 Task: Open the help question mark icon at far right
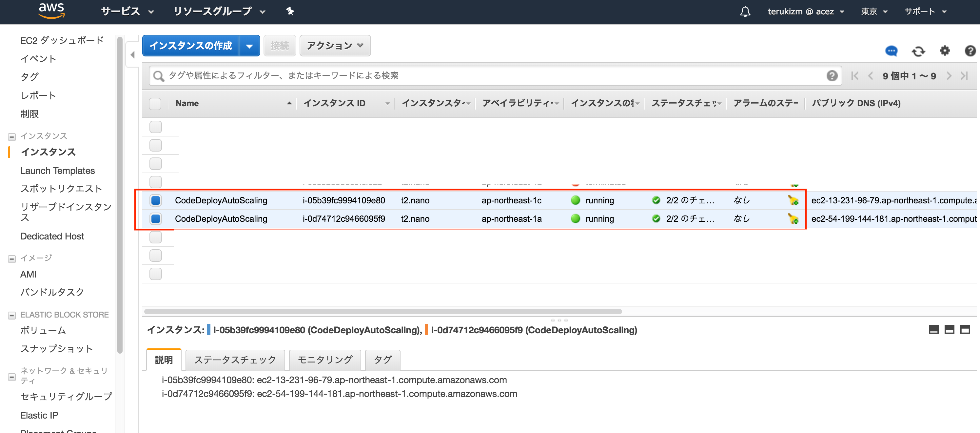(x=970, y=51)
